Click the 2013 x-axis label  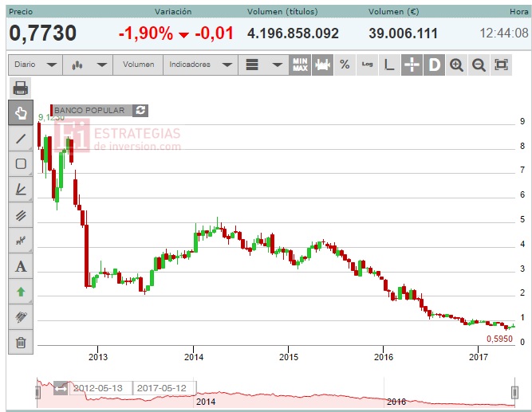tap(98, 357)
